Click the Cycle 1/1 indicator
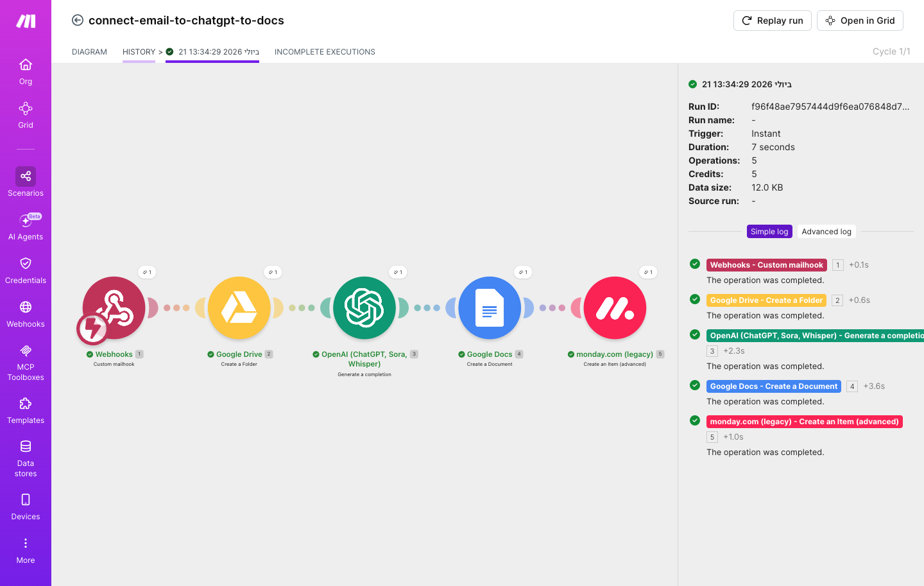 (x=891, y=51)
